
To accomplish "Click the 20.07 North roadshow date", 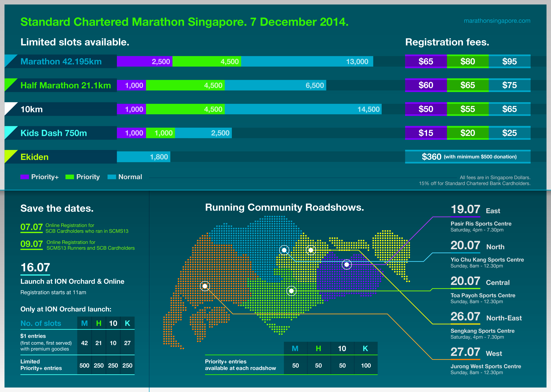I will pyautogui.click(x=465, y=246).
